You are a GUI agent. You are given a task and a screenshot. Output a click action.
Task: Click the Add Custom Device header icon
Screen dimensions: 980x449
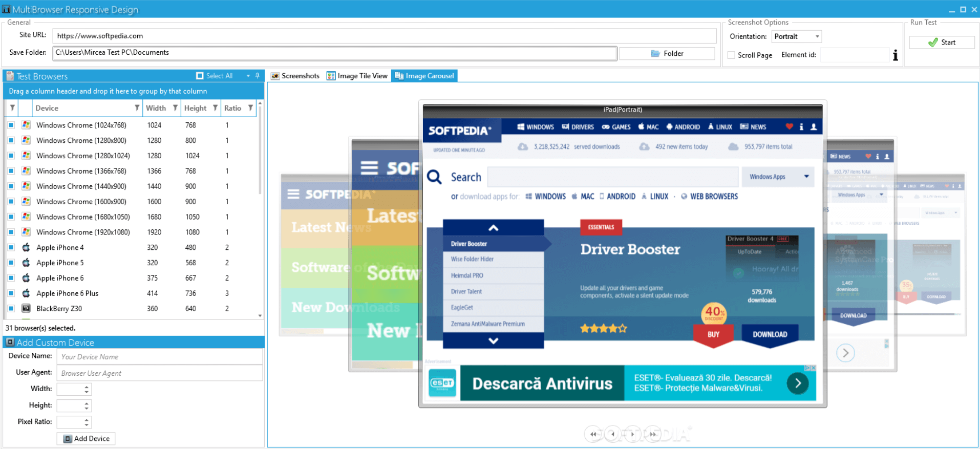[10, 342]
